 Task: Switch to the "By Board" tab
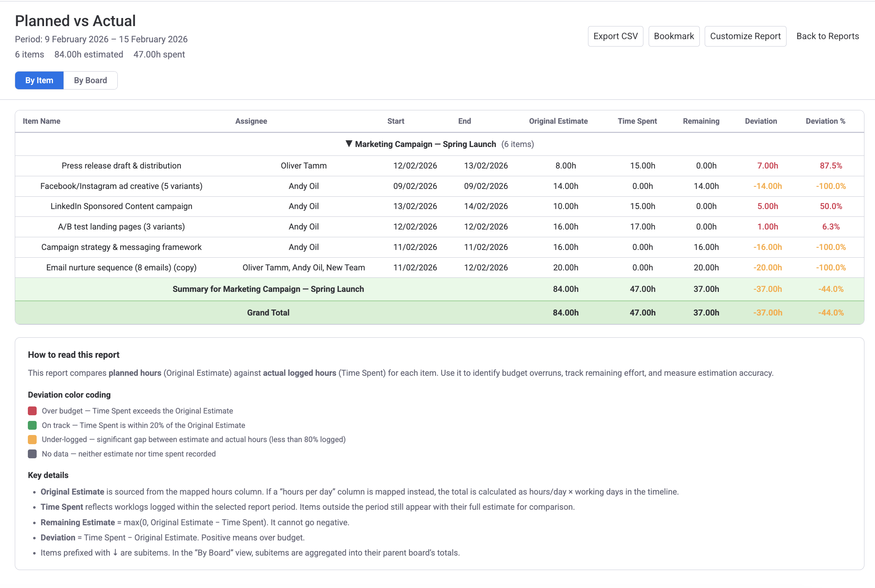(90, 80)
